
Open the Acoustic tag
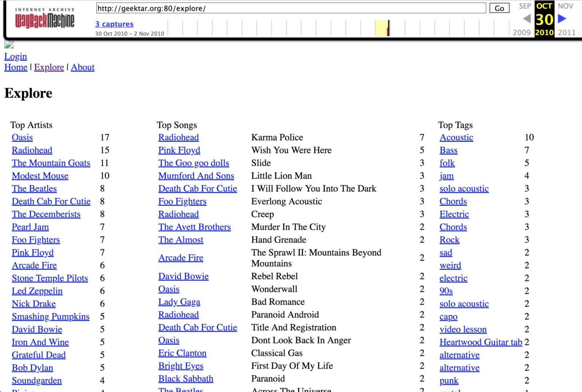tap(457, 137)
